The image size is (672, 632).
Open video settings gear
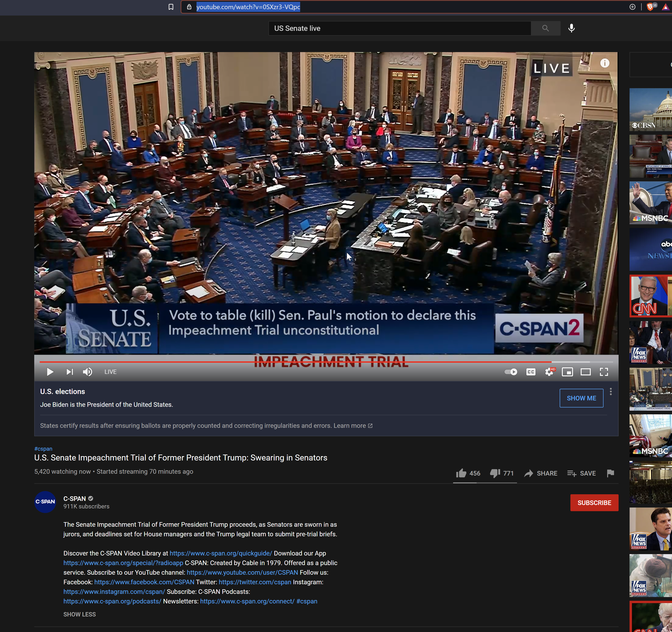pyautogui.click(x=549, y=372)
